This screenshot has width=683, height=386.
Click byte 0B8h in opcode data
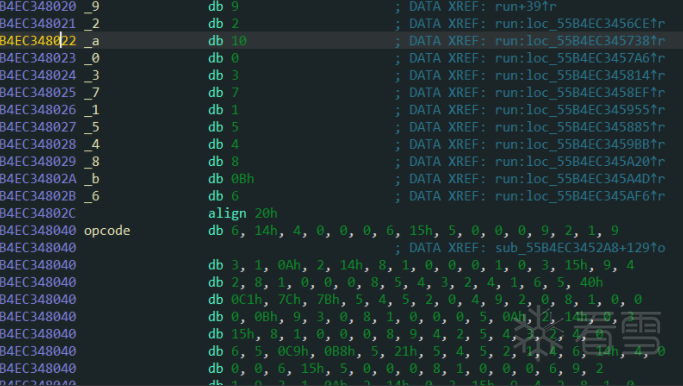[339, 352]
